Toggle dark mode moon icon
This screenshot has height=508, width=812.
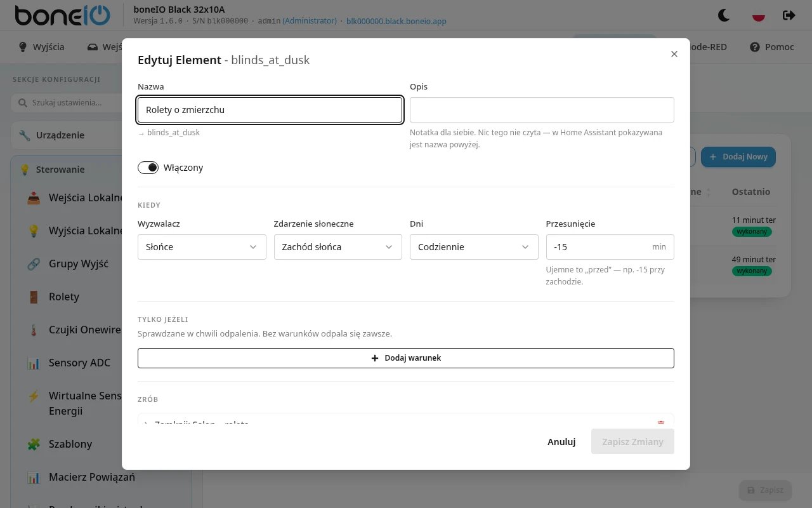click(724, 15)
